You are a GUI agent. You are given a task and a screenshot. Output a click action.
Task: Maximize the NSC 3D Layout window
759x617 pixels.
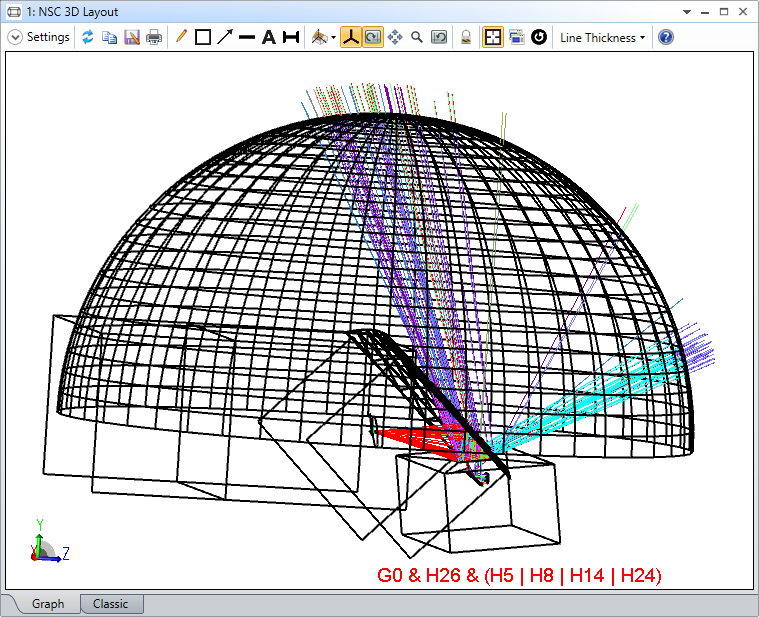(724, 12)
